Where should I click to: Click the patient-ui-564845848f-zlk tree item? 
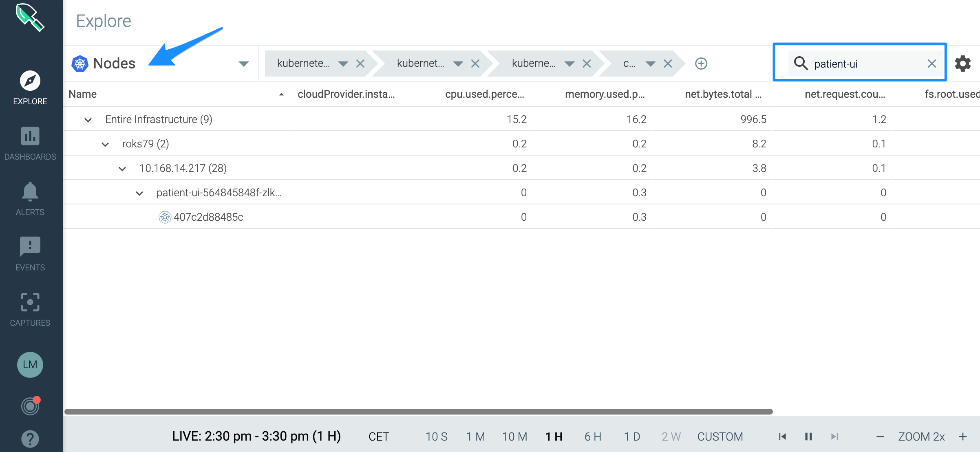tap(219, 192)
